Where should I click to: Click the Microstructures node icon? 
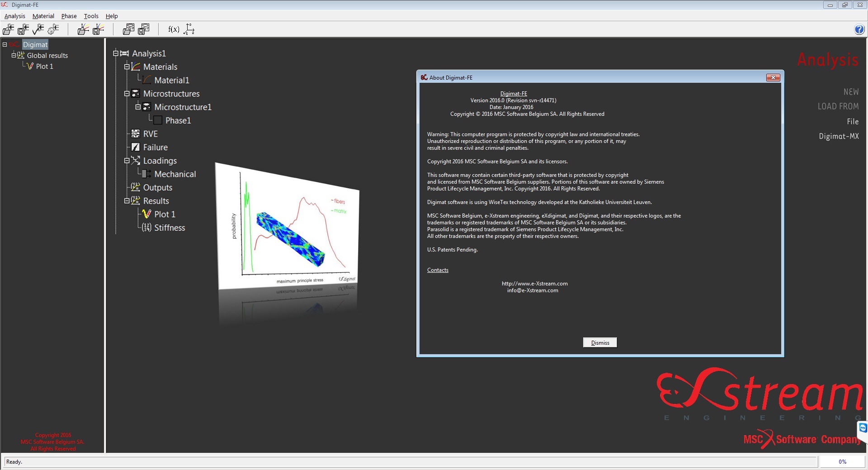click(x=136, y=94)
